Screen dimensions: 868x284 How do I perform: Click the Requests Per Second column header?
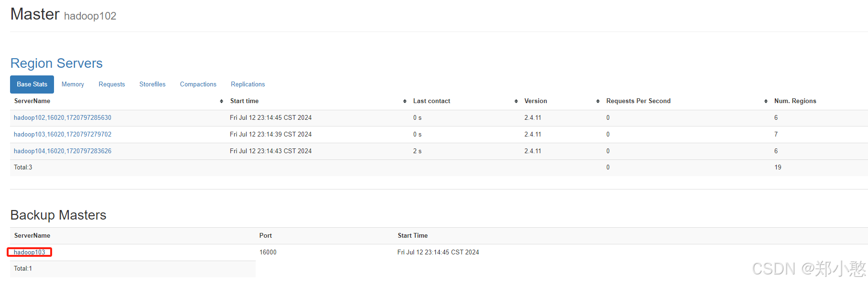(x=638, y=101)
